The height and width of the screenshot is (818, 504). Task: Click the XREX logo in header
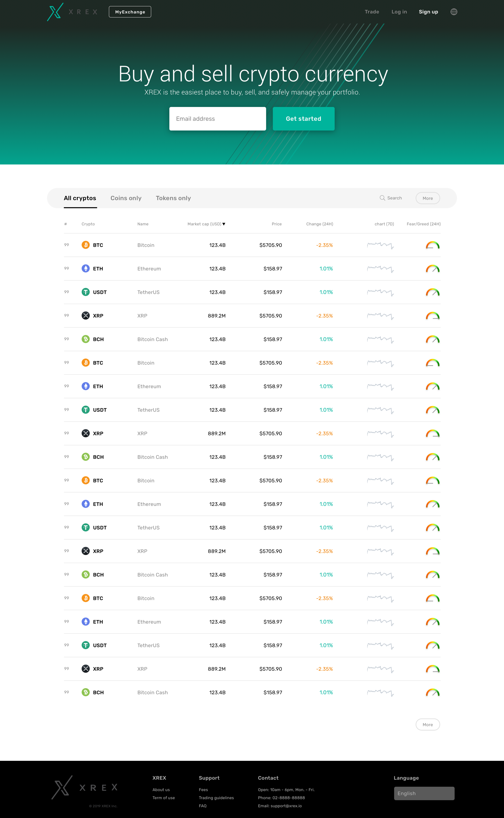click(55, 12)
